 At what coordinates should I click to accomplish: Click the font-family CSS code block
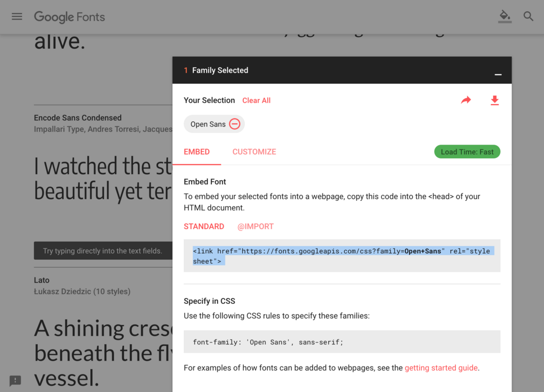coord(342,342)
